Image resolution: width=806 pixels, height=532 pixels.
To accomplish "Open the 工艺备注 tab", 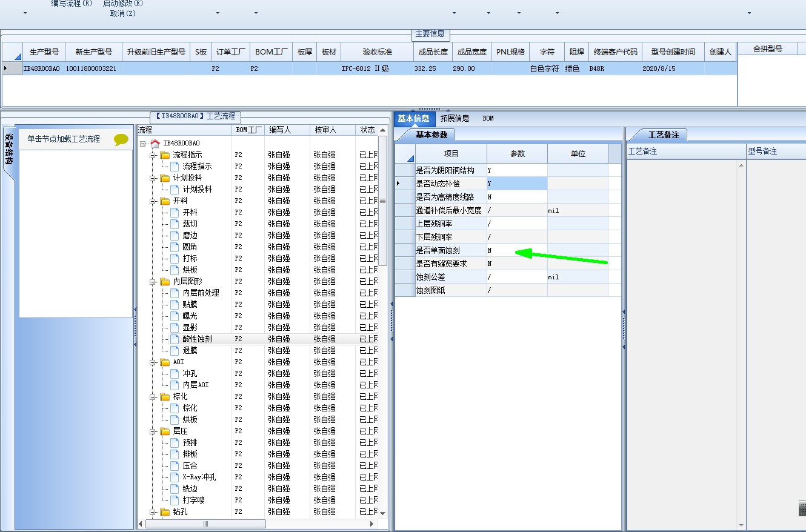I will click(664, 135).
